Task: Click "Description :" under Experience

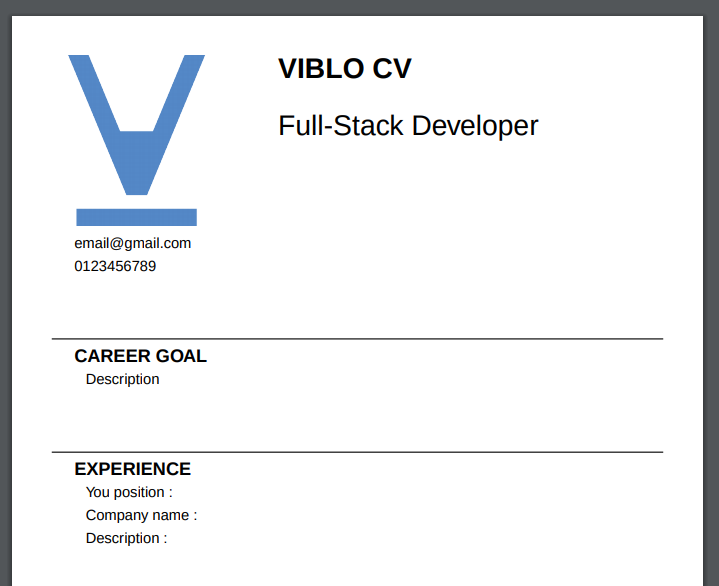Action: pyautogui.click(x=126, y=538)
